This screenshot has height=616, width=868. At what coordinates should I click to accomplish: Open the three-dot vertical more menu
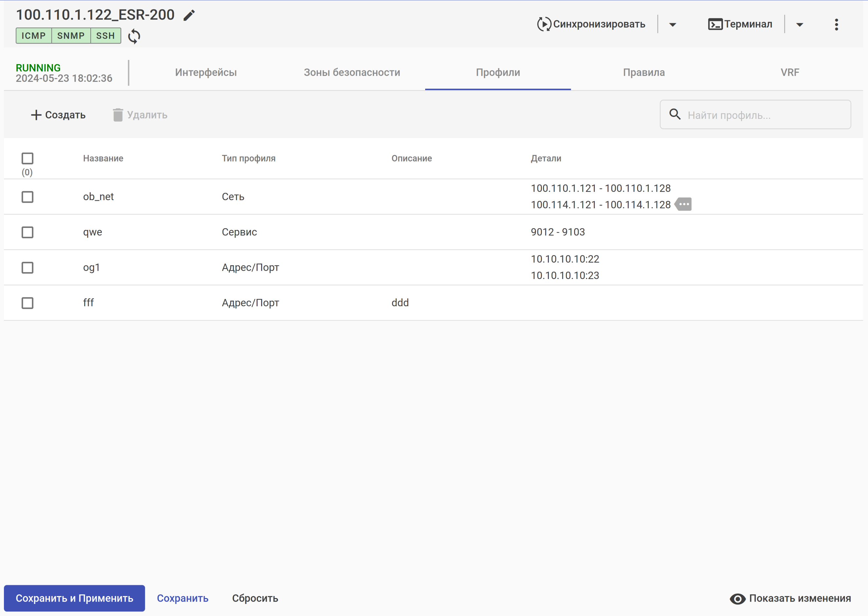(836, 25)
